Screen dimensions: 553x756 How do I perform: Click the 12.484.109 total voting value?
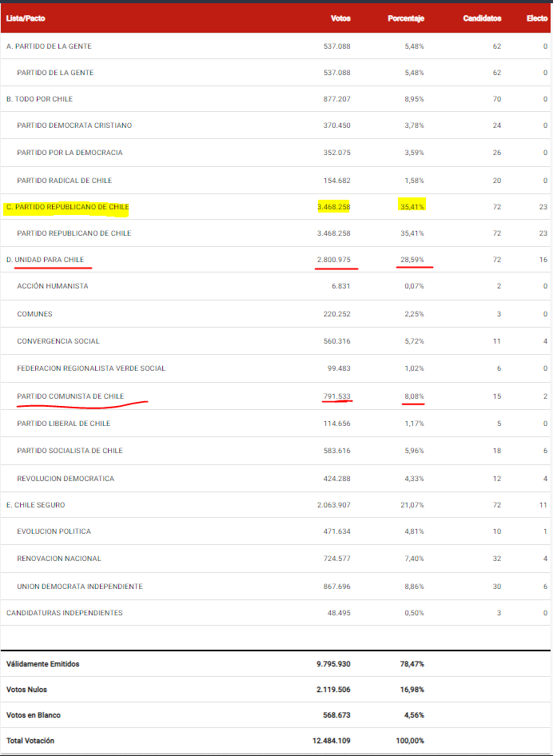(332, 740)
